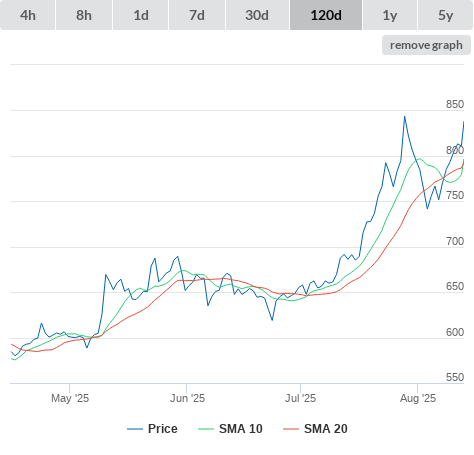This screenshot has height=455, width=474.
Task: Click the May '25 axis label
Action: point(70,398)
